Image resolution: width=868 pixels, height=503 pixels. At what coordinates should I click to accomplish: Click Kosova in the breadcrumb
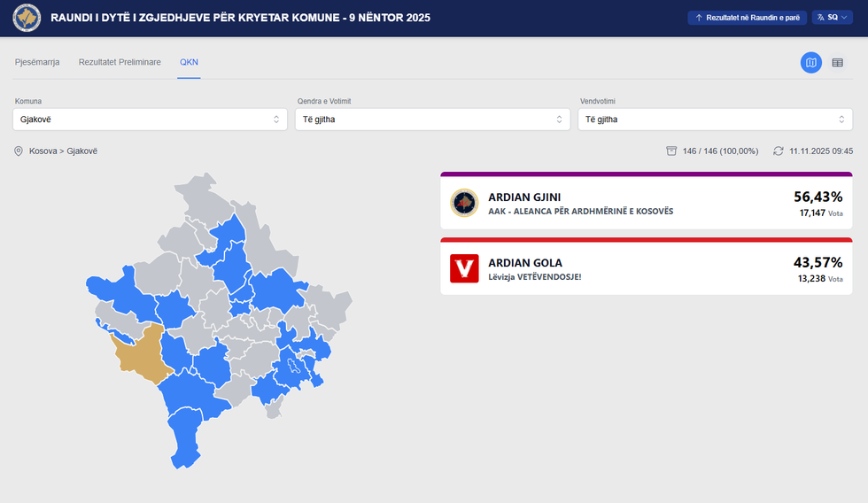(x=43, y=151)
